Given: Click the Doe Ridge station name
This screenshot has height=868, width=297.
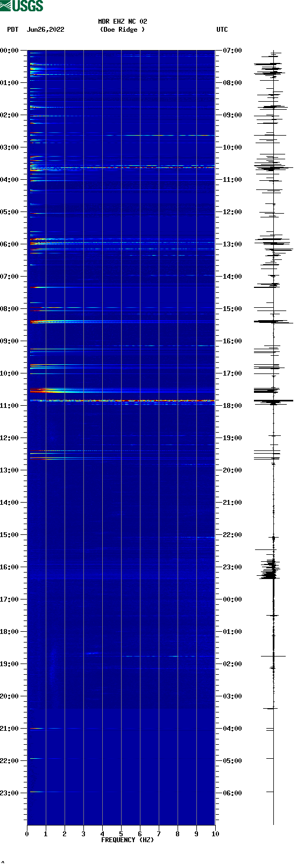Looking at the screenshot, I should (x=123, y=30).
